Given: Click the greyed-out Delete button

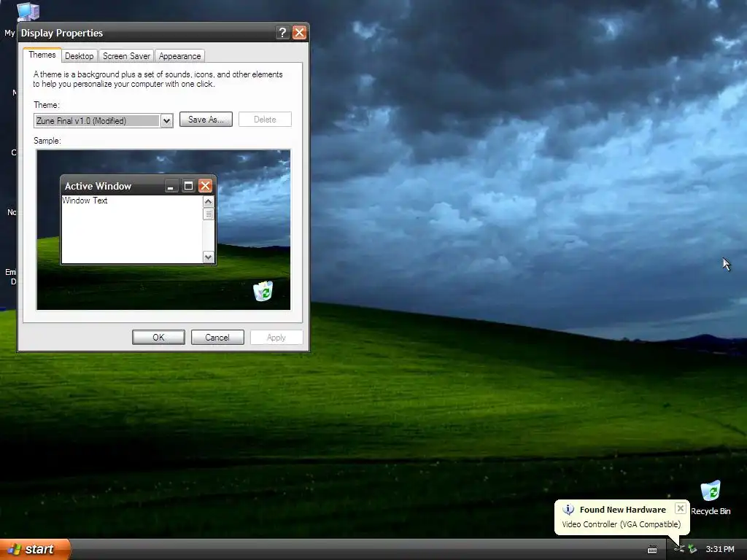Looking at the screenshot, I should point(265,120).
